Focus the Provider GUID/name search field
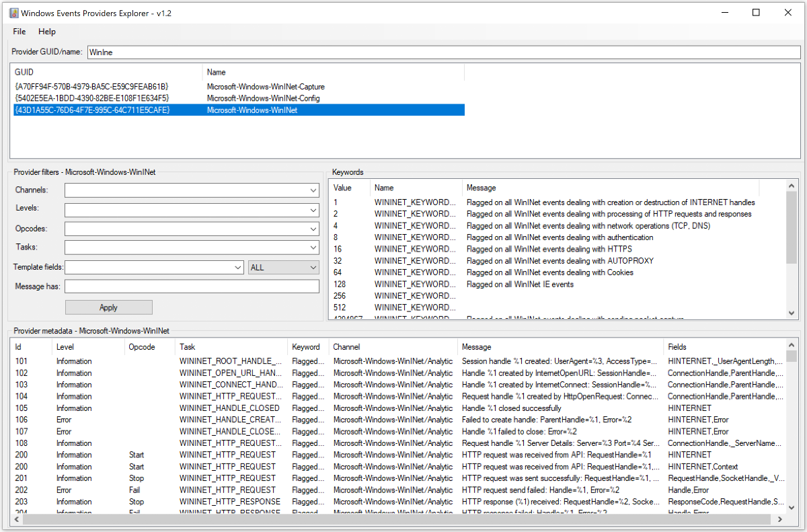 coord(444,52)
